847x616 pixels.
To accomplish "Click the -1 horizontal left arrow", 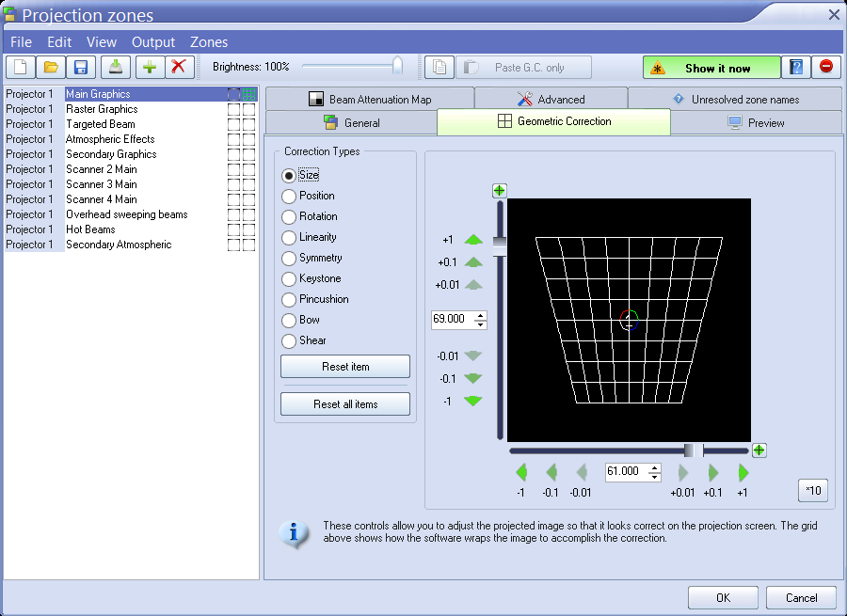I will coord(521,472).
